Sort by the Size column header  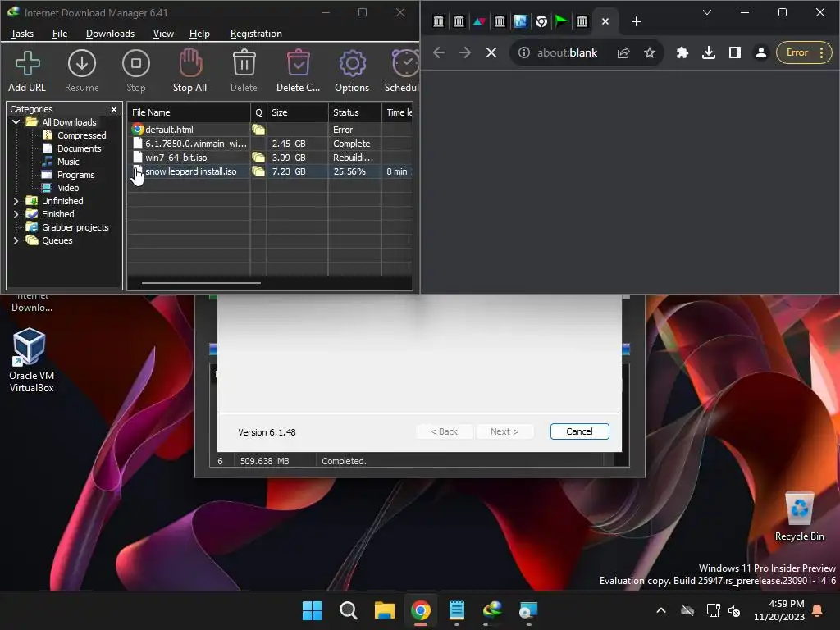(297, 112)
